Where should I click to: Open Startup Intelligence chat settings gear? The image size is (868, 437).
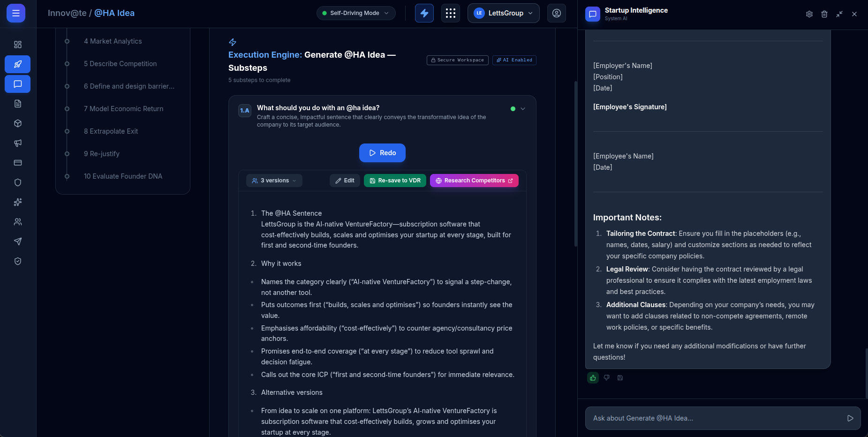pyautogui.click(x=809, y=14)
